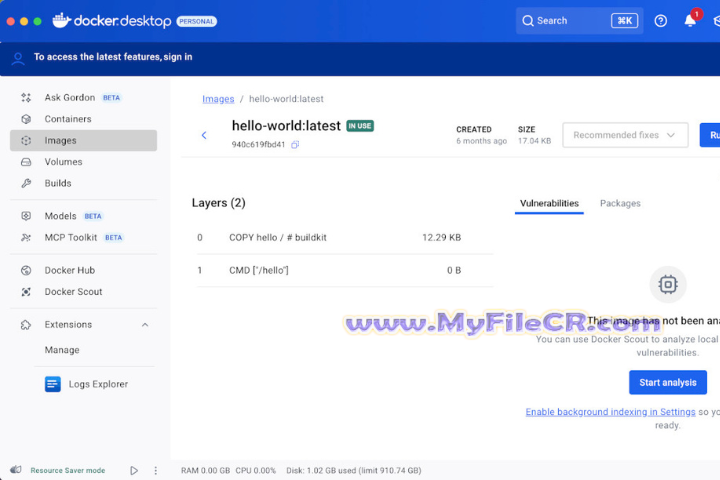Viewport: 720px width, 480px height.
Task: Click the Volumes drive icon
Action: point(26,162)
